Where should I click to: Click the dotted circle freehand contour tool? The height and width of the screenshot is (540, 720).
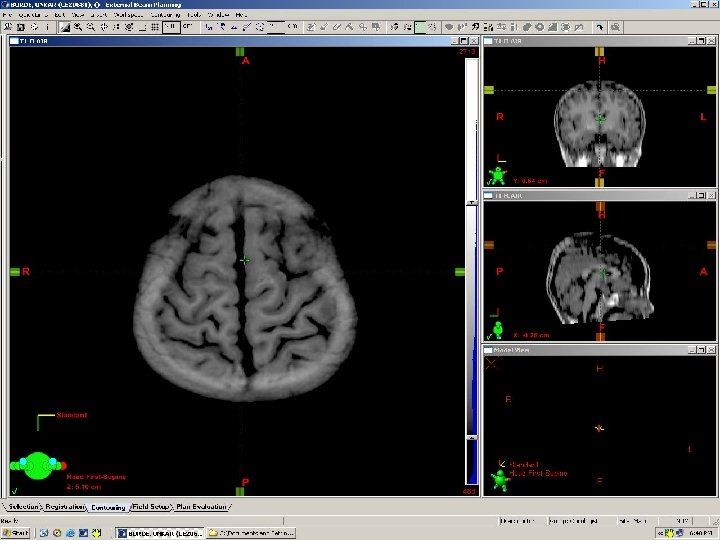[260, 27]
